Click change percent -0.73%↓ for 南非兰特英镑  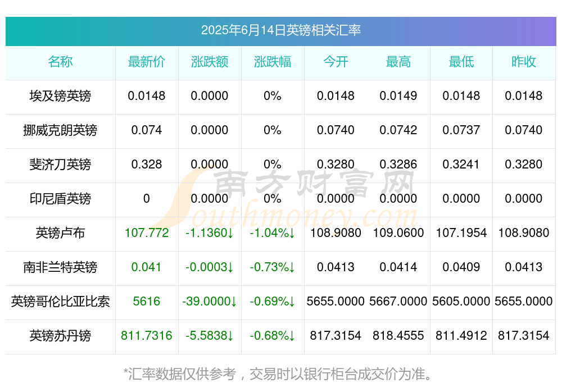coord(273,267)
